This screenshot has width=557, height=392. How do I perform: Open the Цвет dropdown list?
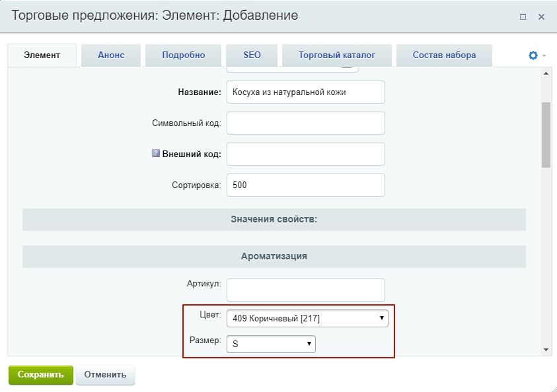307,318
